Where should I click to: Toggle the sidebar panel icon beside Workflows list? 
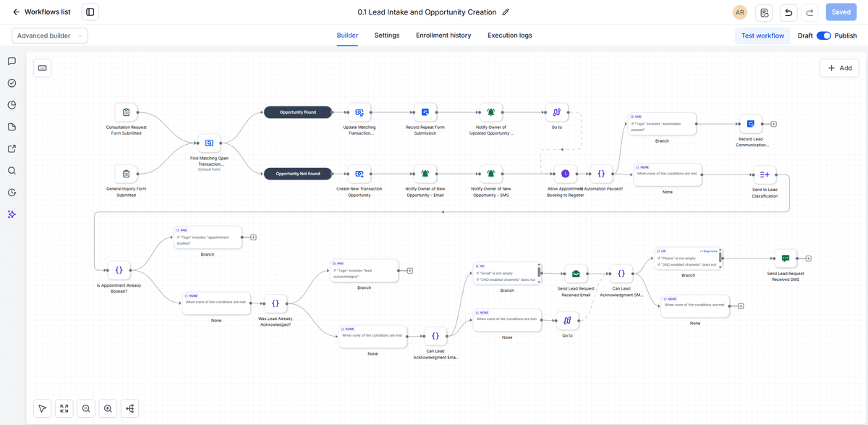click(x=90, y=12)
